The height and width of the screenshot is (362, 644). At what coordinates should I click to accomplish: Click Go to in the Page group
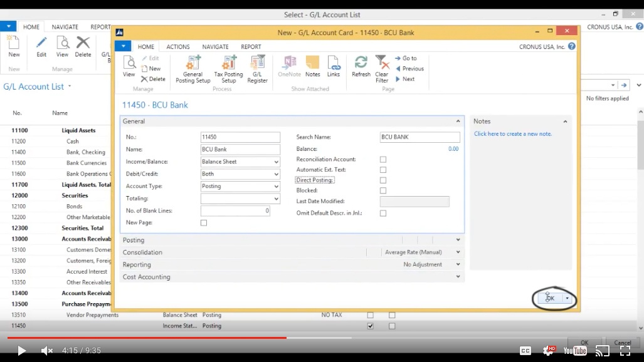tap(406, 58)
